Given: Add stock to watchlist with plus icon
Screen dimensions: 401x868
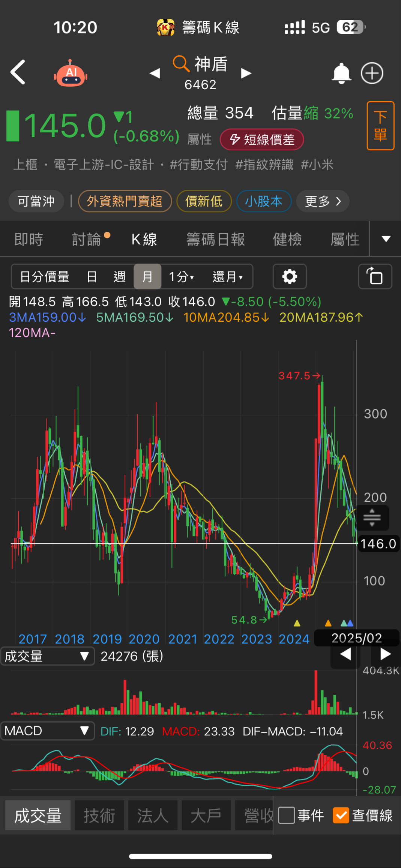Looking at the screenshot, I should coord(372,73).
